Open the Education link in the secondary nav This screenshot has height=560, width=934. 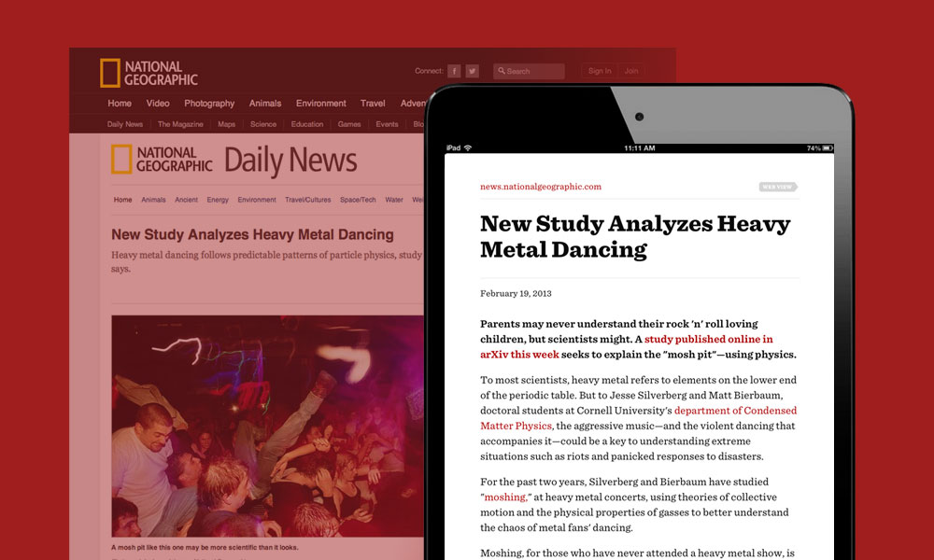(x=307, y=124)
